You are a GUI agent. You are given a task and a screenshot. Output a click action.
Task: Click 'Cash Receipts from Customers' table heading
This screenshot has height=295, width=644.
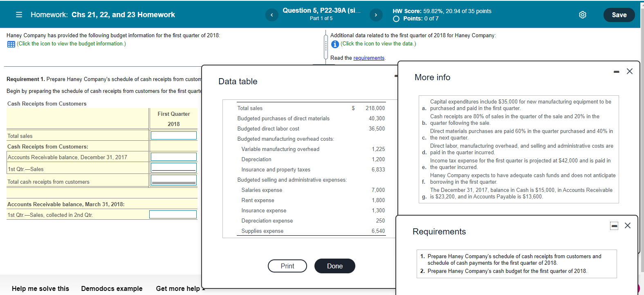pyautogui.click(x=47, y=104)
